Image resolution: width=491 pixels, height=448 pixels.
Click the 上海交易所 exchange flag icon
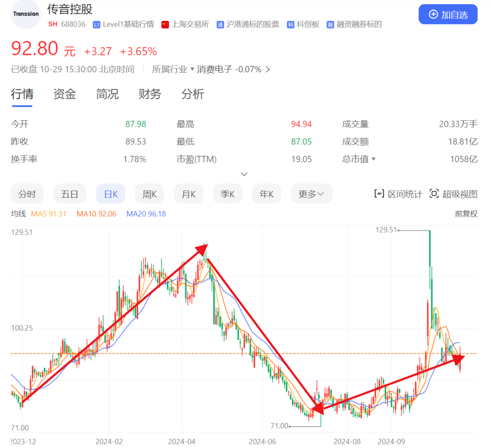[165, 25]
